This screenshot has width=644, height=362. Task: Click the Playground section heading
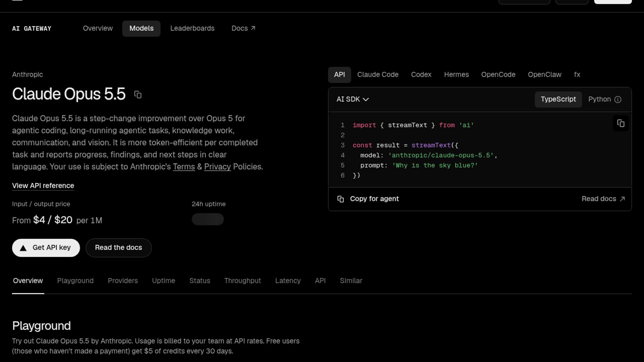(41, 326)
